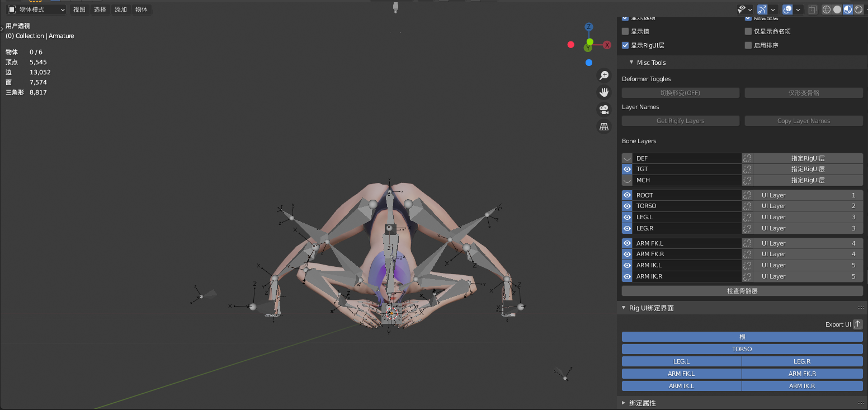Click the blue Z axis on navigation gizmo
This screenshot has height=410, width=868.
[x=589, y=27]
